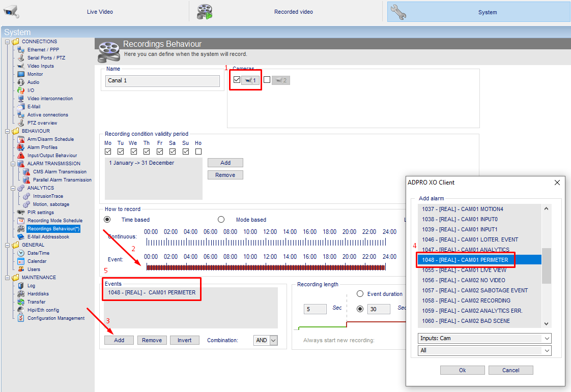
Task: Check the Holiday (Ho) checkbox
Action: [x=198, y=152]
